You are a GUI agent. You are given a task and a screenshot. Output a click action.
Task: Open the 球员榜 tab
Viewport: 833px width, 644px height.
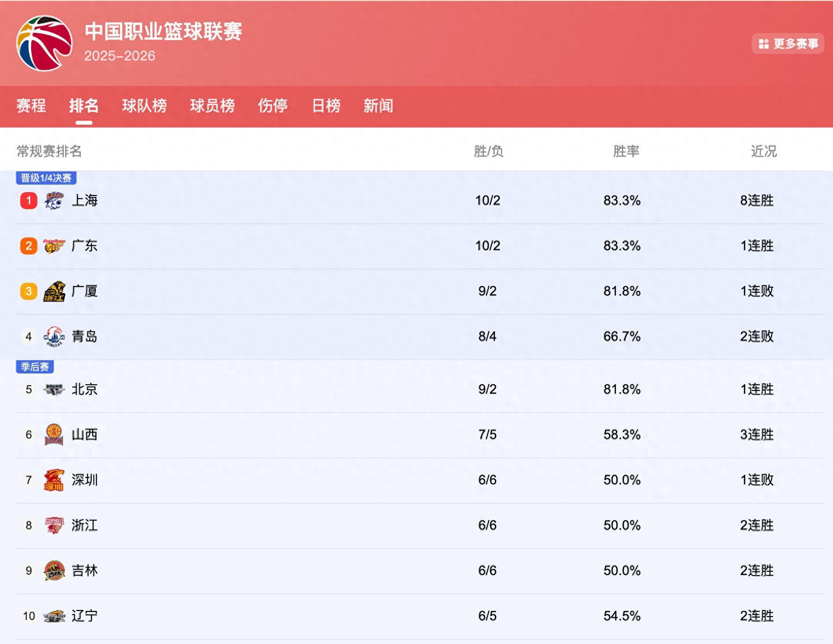[212, 106]
